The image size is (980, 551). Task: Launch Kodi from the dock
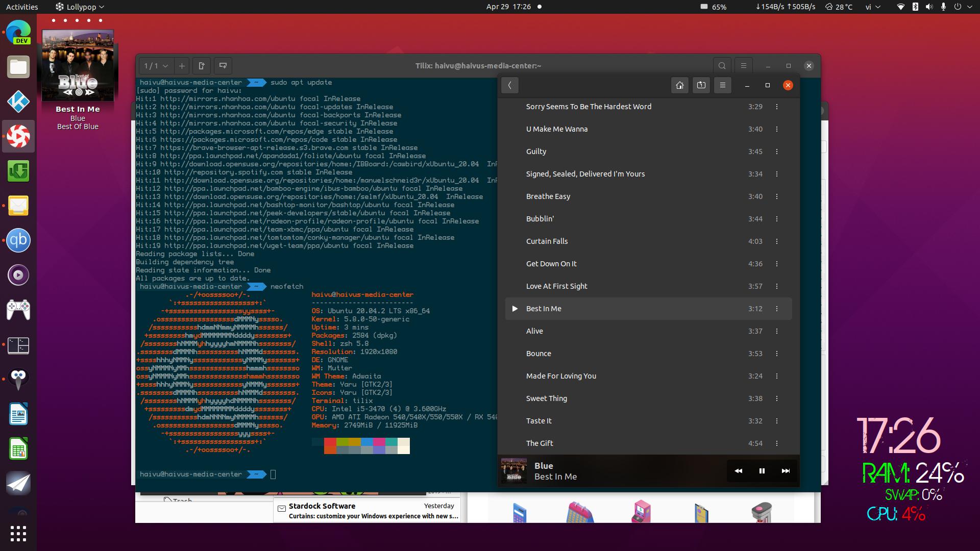click(18, 102)
